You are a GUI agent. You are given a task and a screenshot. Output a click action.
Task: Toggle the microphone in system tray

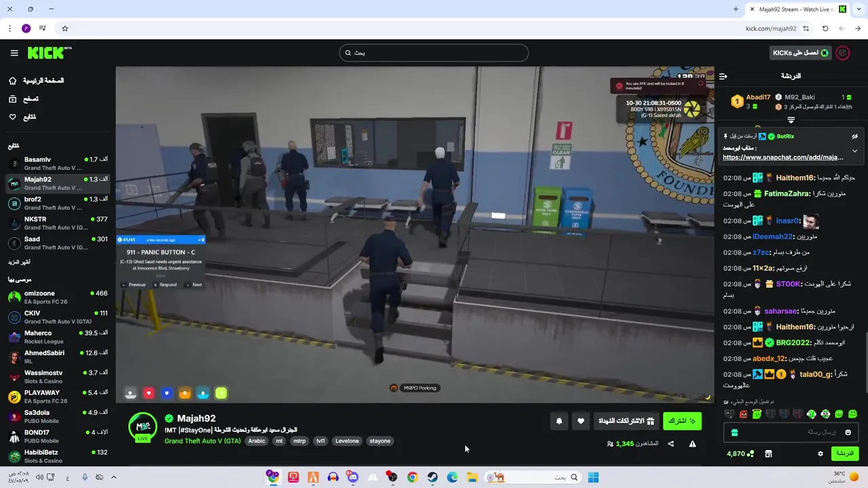[x=85, y=477]
